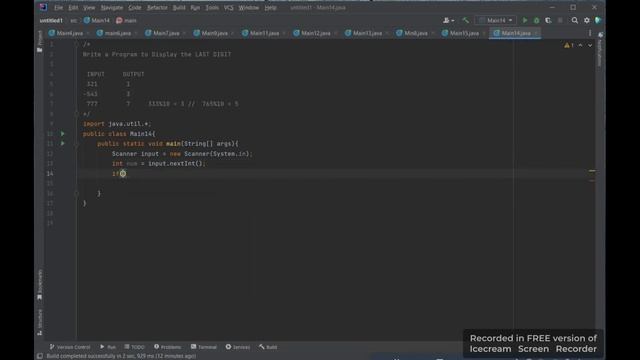This screenshot has height=360, width=640.
Task: Click run gutter arrow beside class Main14
Action: click(62, 133)
